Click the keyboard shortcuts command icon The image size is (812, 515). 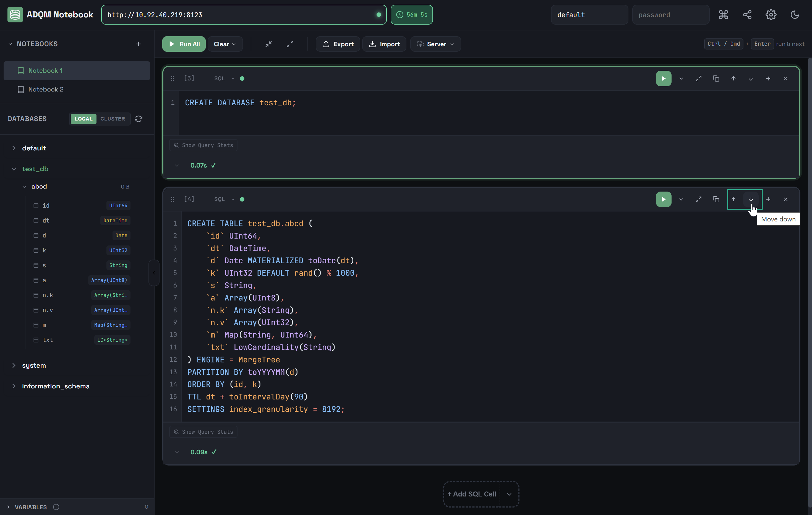[723, 14]
